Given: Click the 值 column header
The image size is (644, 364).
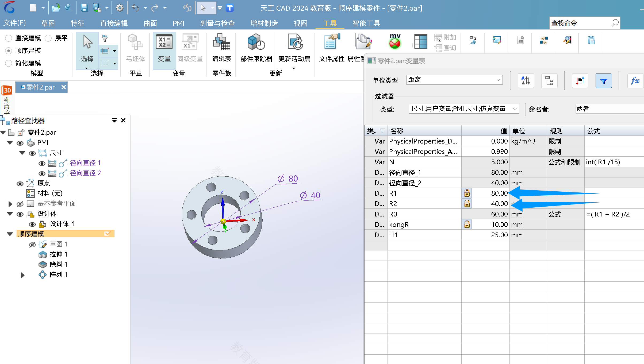Looking at the screenshot, I should click(x=485, y=131).
